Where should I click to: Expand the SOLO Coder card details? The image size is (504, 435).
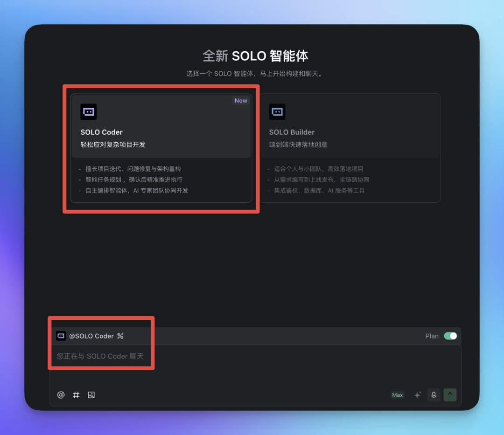162,179
